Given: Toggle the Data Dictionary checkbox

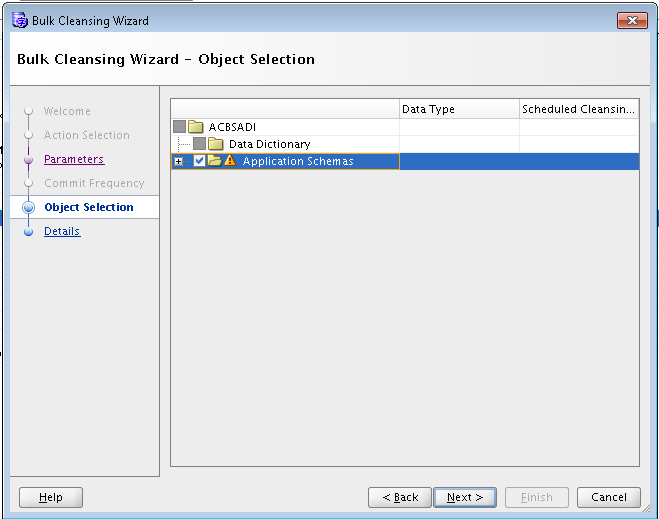Looking at the screenshot, I should pos(199,144).
